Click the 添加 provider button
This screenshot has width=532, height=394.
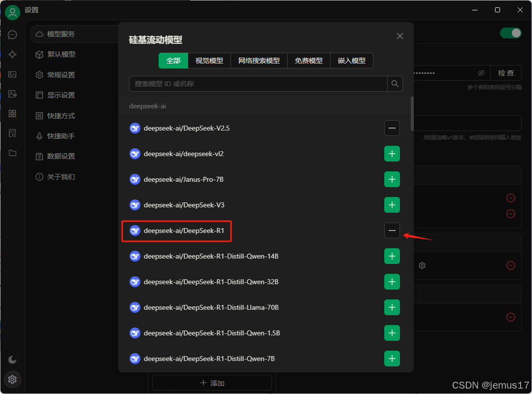[x=212, y=383]
